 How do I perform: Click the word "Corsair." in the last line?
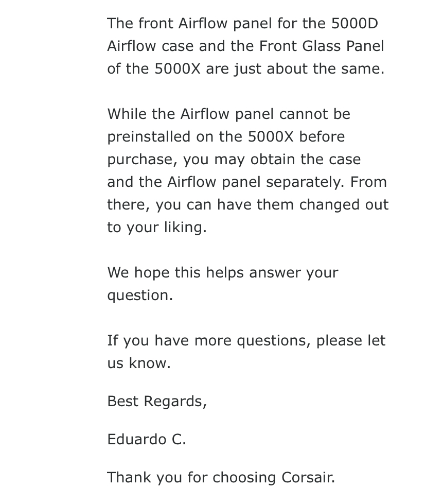click(308, 478)
